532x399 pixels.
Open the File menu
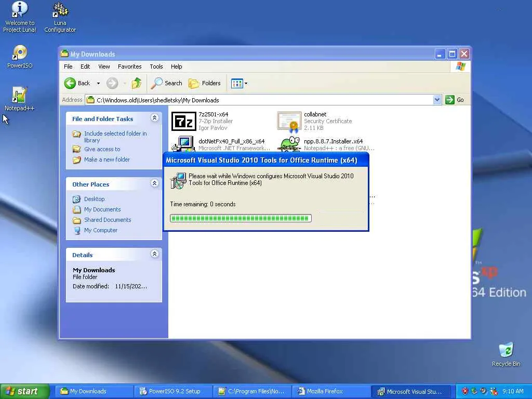(68, 66)
